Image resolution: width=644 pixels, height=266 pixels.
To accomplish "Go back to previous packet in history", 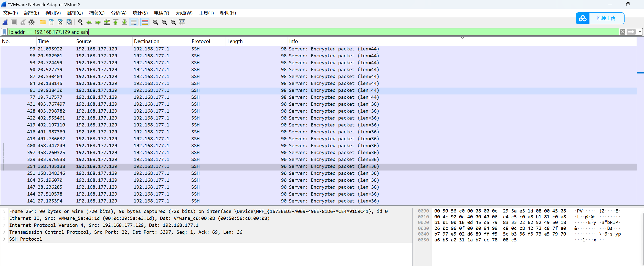I will pyautogui.click(x=89, y=22).
